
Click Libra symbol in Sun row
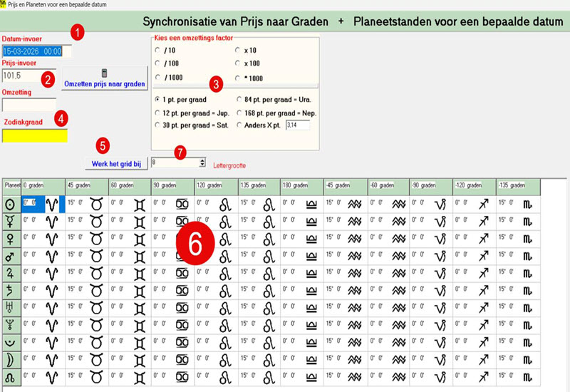click(x=311, y=205)
